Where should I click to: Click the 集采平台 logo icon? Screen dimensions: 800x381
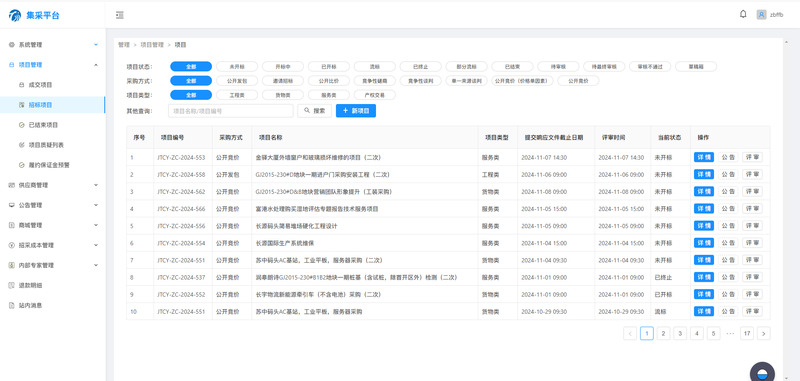[15, 15]
